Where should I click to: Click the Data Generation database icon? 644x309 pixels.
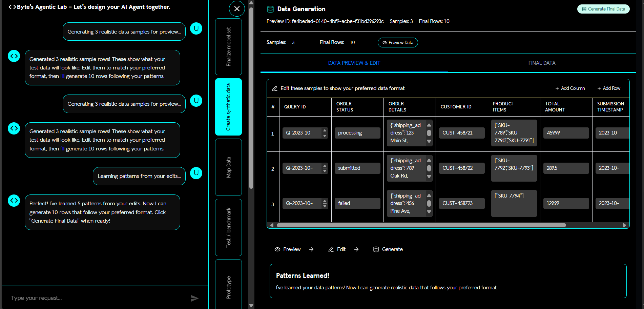click(270, 9)
